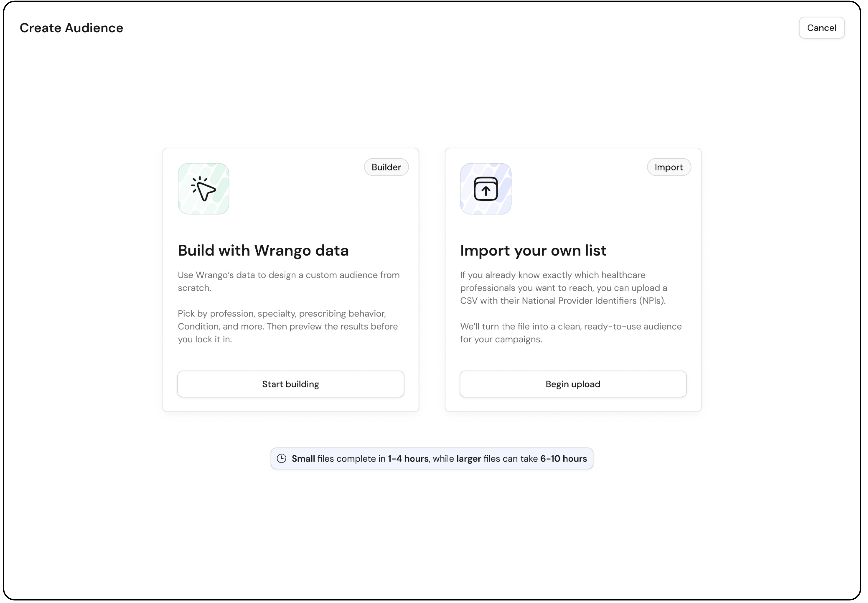The height and width of the screenshot is (603, 868).
Task: Click the Cancel button
Action: (x=821, y=28)
